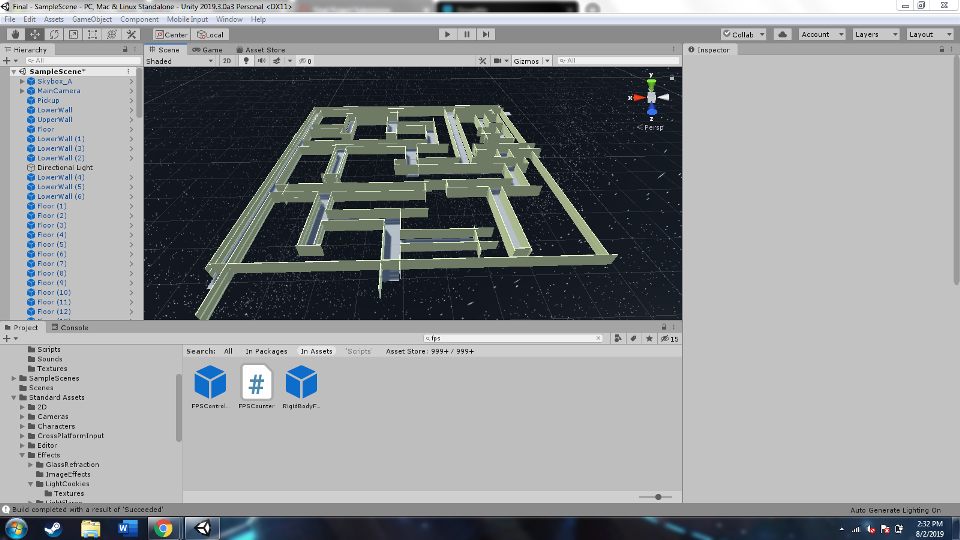This screenshot has height=540, width=960.
Task: Select the Scale tool
Action: click(73, 34)
